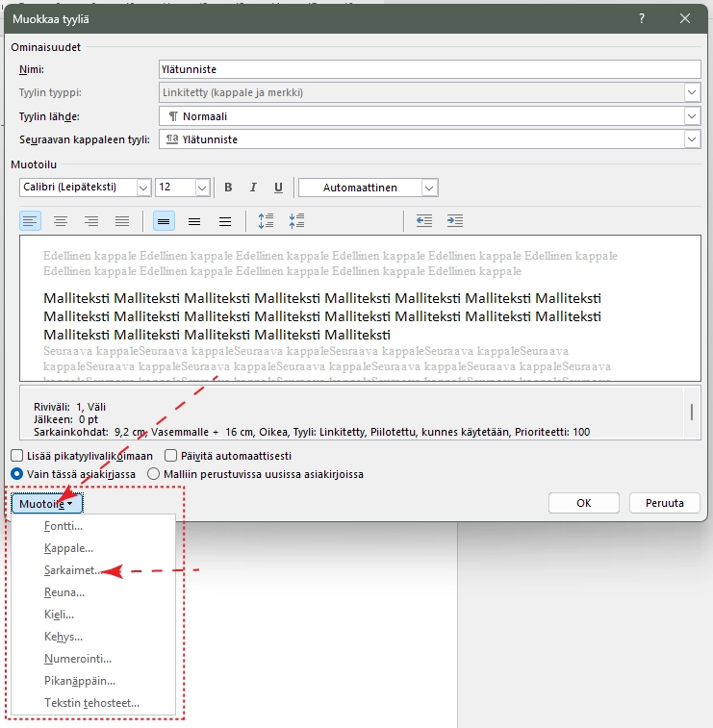Choose Sarkaimet... from Muotoile menu

click(70, 570)
